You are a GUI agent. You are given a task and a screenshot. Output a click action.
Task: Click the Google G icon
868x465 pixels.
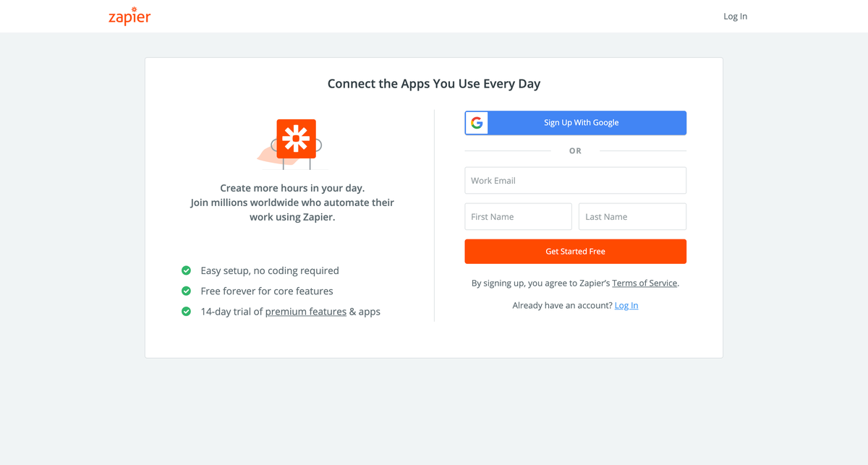point(477,123)
